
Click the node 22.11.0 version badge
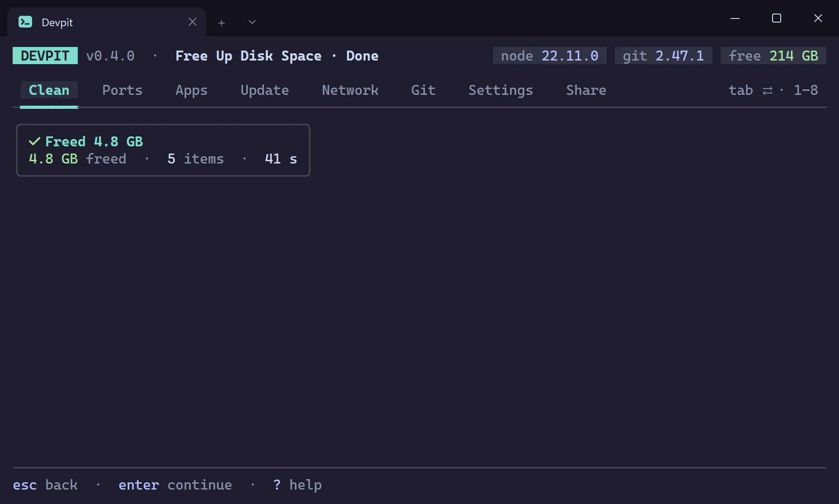click(550, 56)
